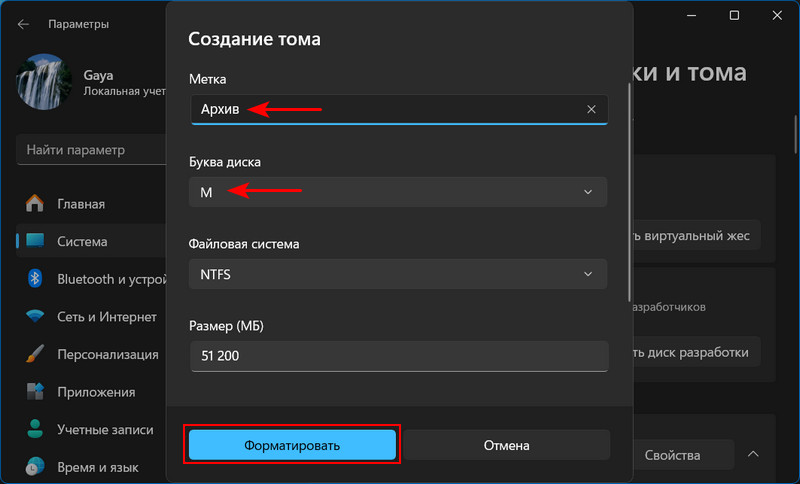Open Приложения apps icon
Viewport: 800px width, 484px height.
click(x=35, y=392)
